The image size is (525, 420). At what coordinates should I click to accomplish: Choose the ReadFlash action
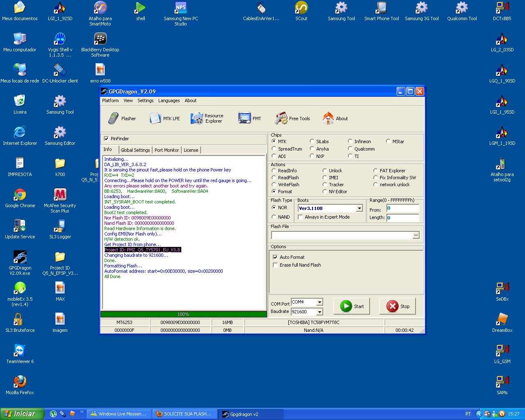coord(274,178)
